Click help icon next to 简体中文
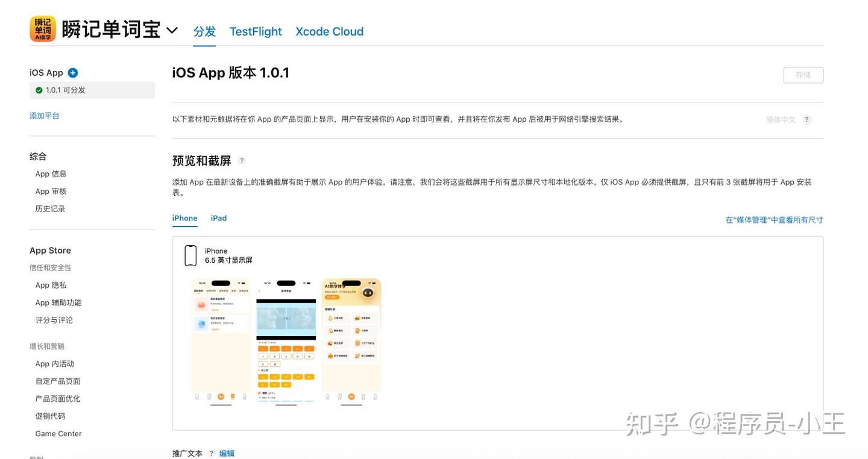Viewport: 868px width, 459px height. (807, 120)
